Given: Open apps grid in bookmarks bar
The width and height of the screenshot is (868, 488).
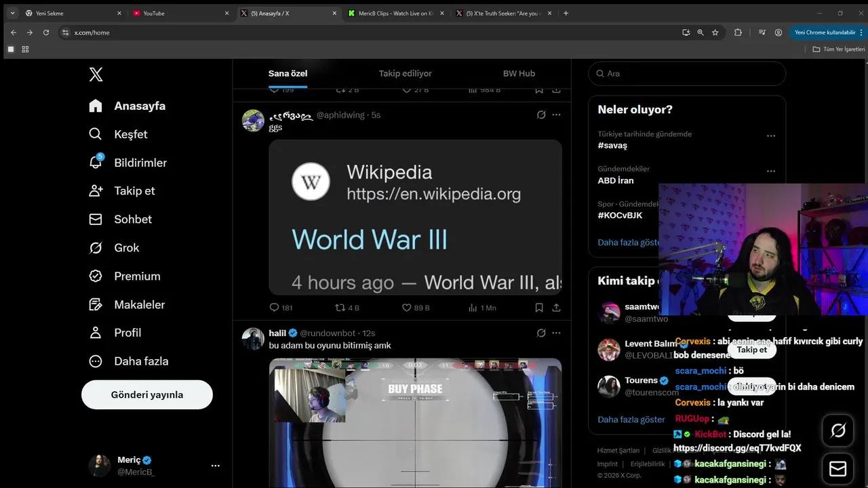Looking at the screenshot, I should click(25, 49).
